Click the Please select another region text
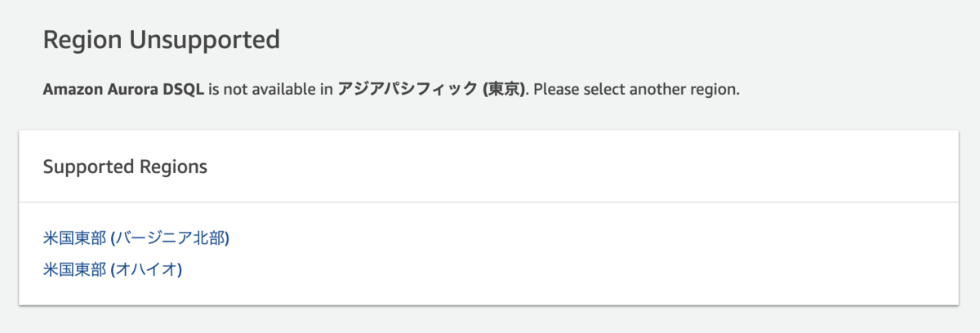The height and width of the screenshot is (333, 980). coord(636,89)
